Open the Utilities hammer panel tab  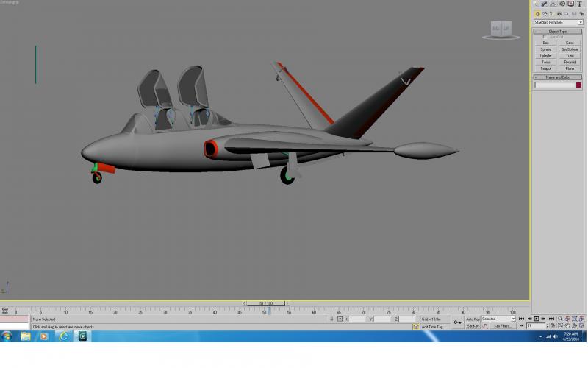579,4
